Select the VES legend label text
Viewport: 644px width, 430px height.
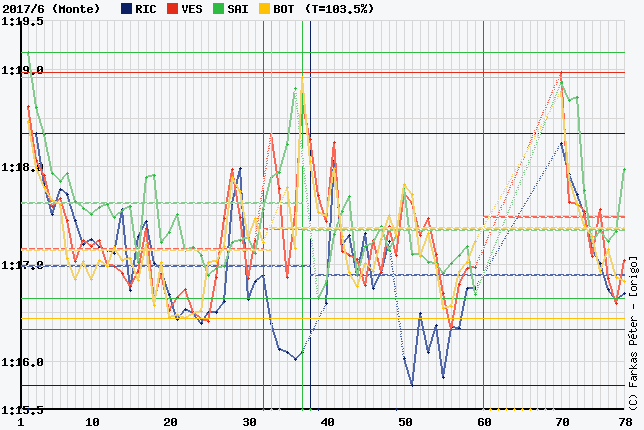[x=192, y=9]
